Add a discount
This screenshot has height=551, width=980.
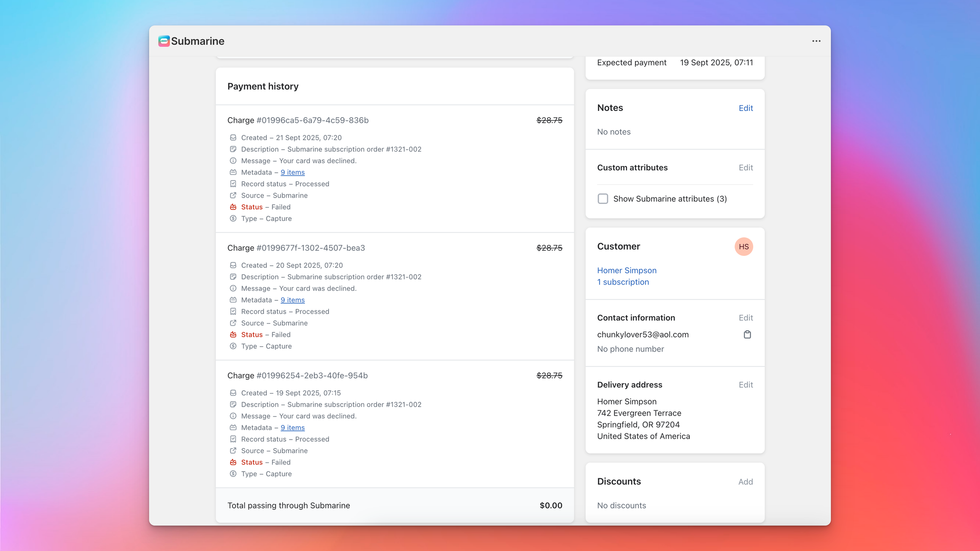point(745,482)
